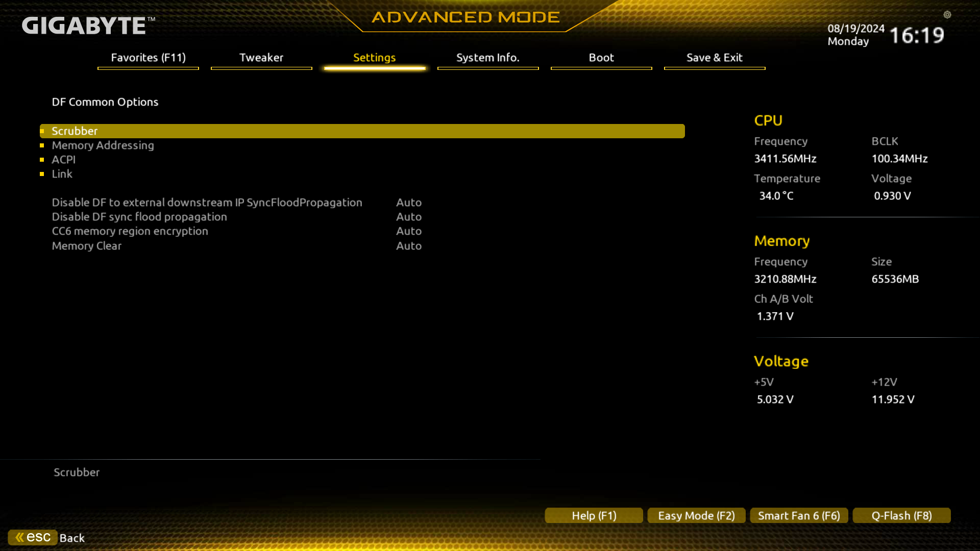Click the settings gear icon near clock
Viewport: 980px width, 551px height.
pyautogui.click(x=947, y=15)
